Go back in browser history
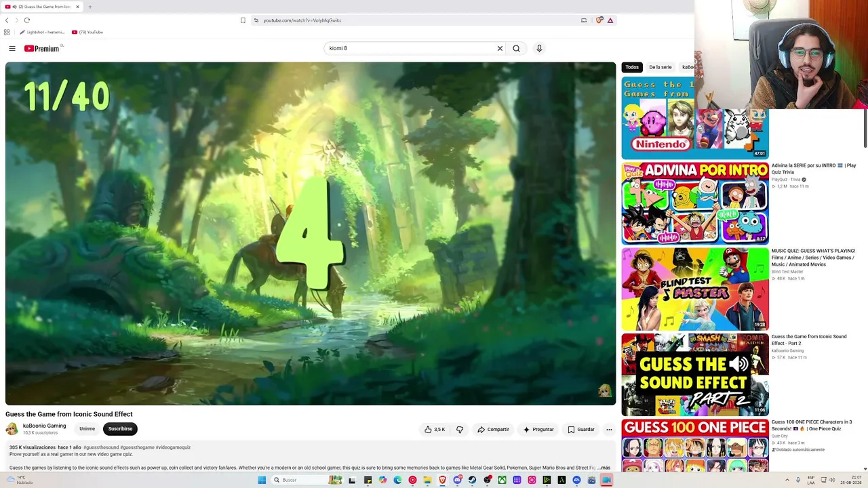This screenshot has width=868, height=488. pyautogui.click(x=7, y=20)
